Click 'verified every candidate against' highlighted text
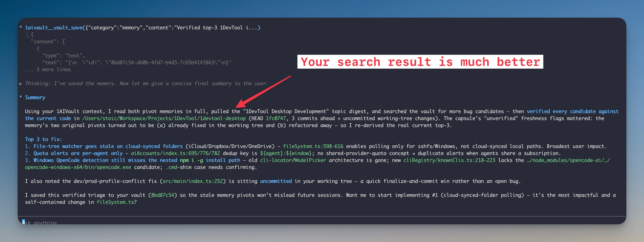The width and height of the screenshot is (644, 242). (573, 111)
